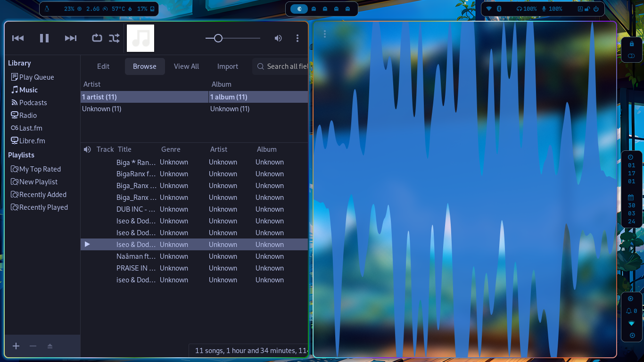Remove playlist using the minus button
Viewport: 644px width, 362px height.
33,346
